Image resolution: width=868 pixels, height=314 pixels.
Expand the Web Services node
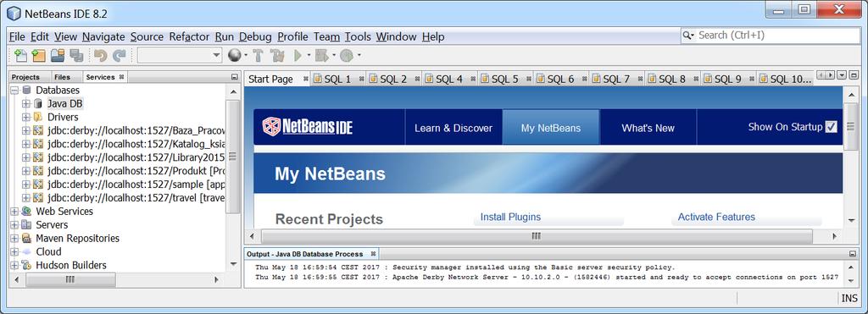(x=14, y=212)
